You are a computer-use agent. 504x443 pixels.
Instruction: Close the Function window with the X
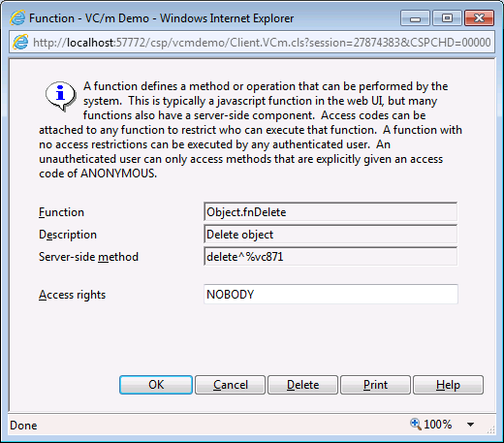[x=479, y=18]
